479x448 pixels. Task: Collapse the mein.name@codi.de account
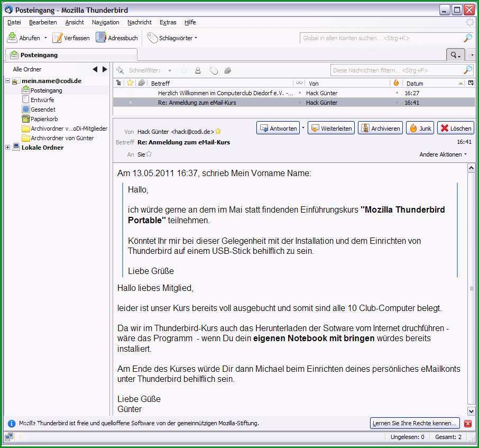click(7, 81)
